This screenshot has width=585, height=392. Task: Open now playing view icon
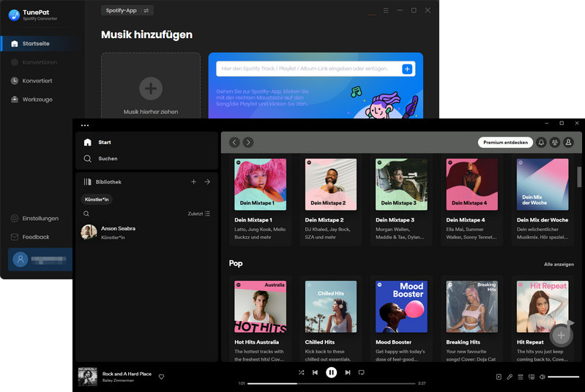click(x=499, y=377)
